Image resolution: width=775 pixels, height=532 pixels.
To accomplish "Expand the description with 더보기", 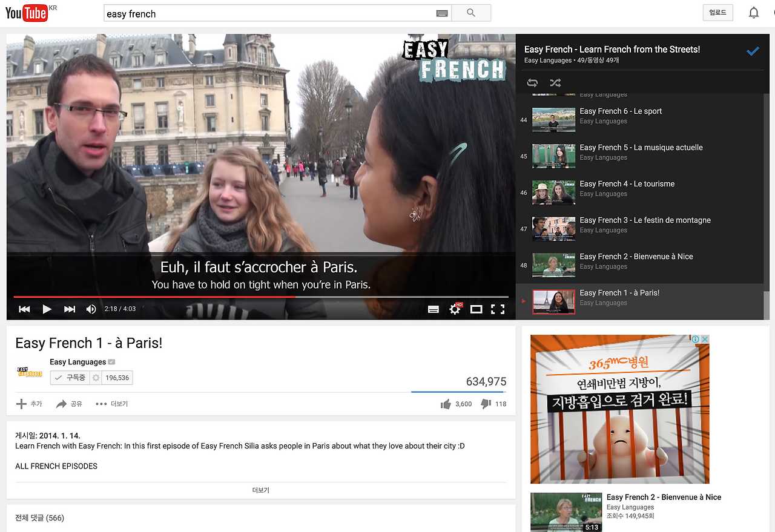I will [x=261, y=490].
